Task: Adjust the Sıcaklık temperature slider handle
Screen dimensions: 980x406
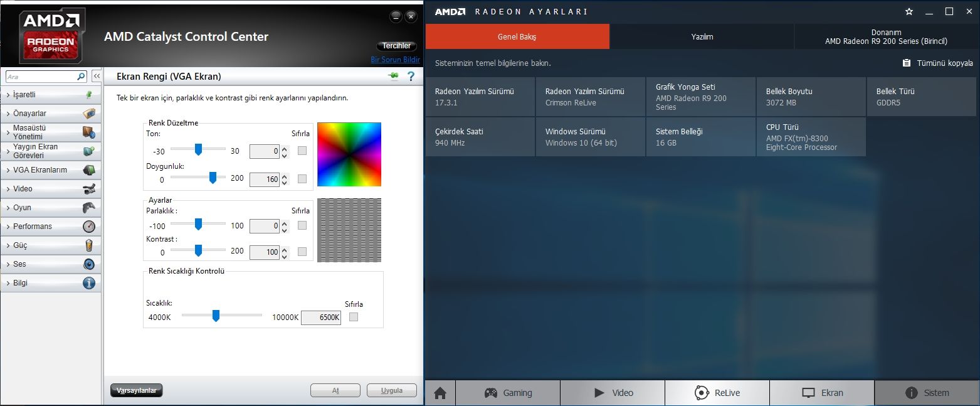Action: click(216, 316)
